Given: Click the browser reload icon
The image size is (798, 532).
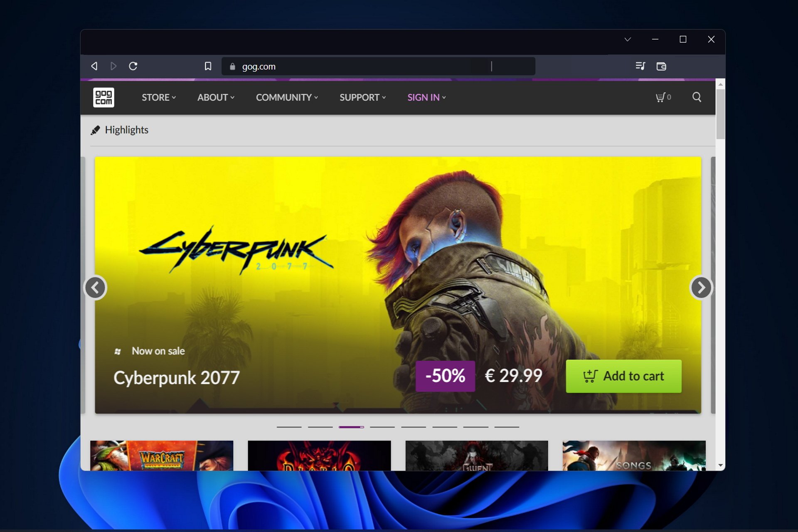Looking at the screenshot, I should (x=133, y=66).
